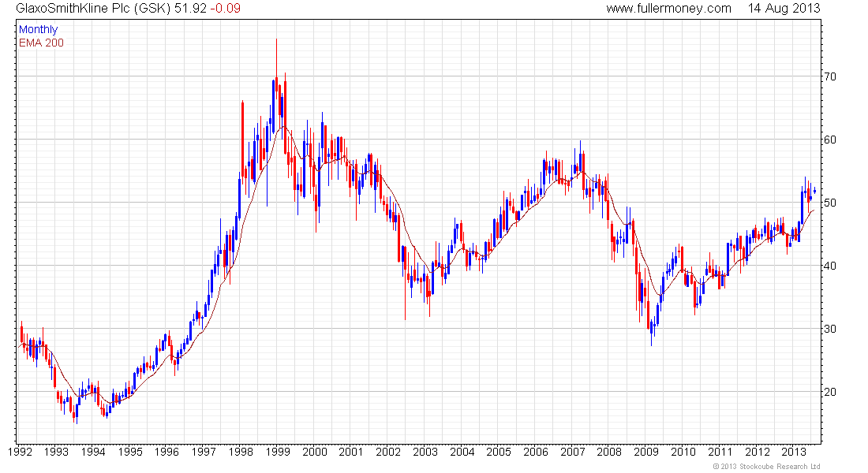Click the 40 price axis label
The height and width of the screenshot is (473, 868).
point(830,266)
